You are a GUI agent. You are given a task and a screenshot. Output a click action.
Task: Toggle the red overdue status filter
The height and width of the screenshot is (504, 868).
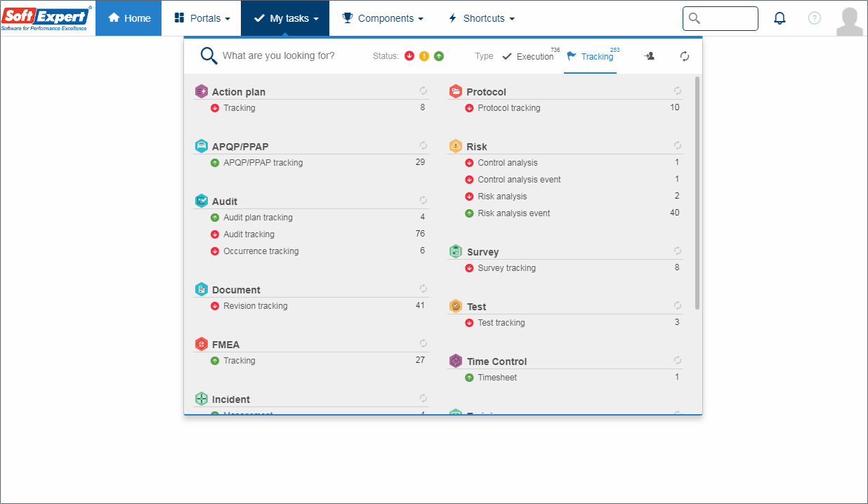(409, 56)
